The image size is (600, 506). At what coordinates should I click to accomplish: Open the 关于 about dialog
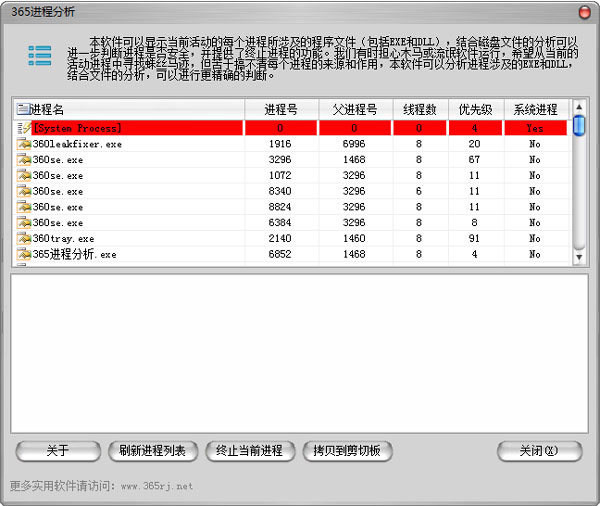[x=58, y=451]
